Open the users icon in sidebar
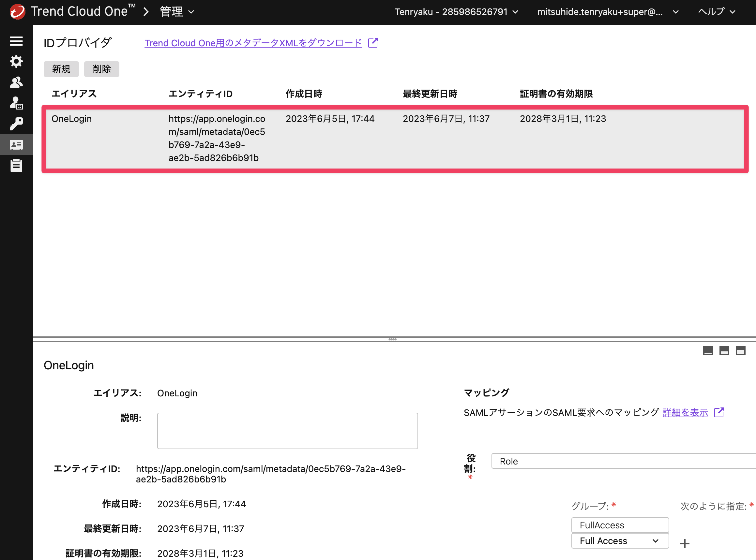The width and height of the screenshot is (756, 560). point(16,82)
